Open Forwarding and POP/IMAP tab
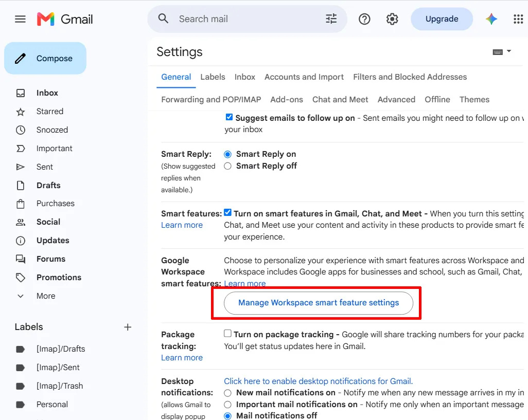The height and width of the screenshot is (420, 528). coord(211,100)
